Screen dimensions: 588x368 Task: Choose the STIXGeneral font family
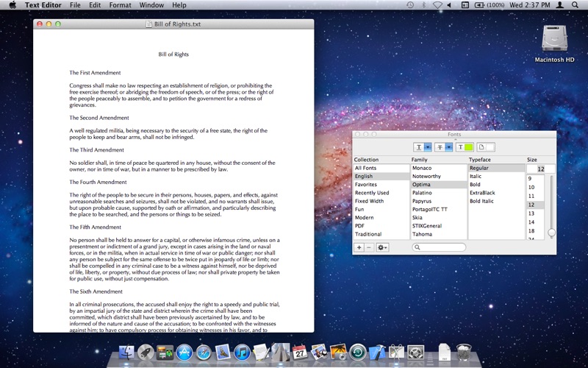click(439, 226)
